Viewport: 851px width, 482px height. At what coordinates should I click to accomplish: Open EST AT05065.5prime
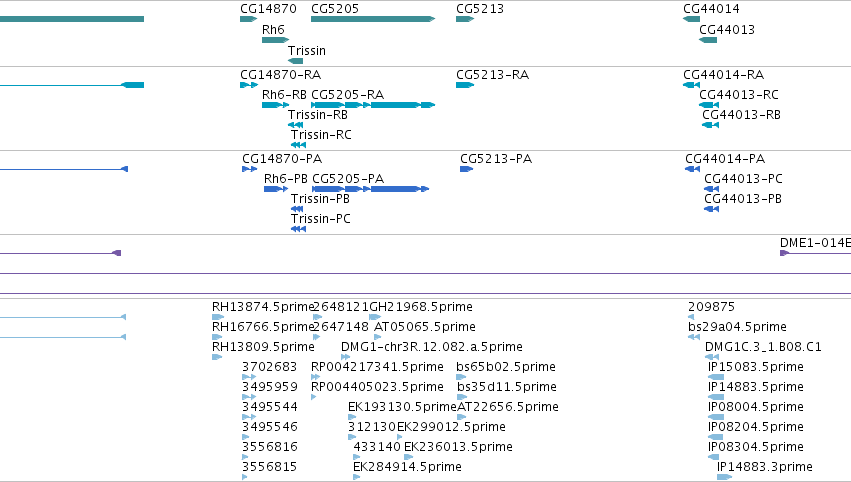425,327
